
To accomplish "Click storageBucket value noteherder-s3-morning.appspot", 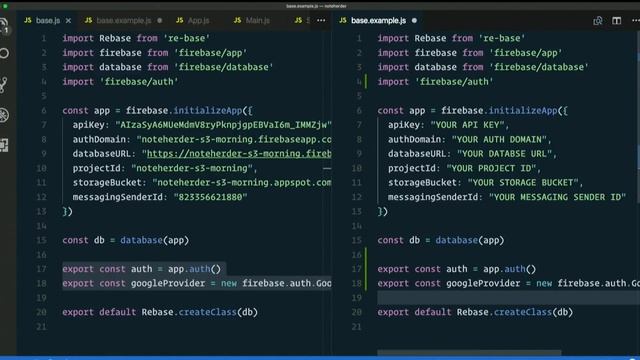I will tap(242, 182).
